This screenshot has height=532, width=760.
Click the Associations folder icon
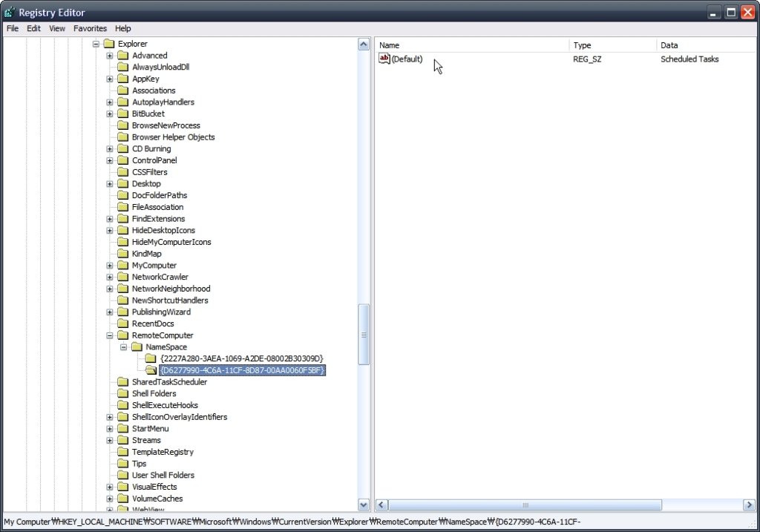coord(123,90)
